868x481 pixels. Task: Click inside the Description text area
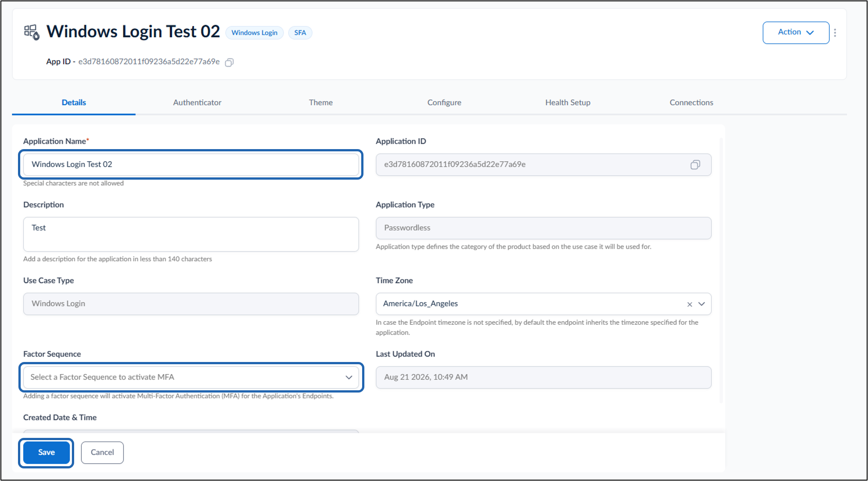click(x=191, y=234)
